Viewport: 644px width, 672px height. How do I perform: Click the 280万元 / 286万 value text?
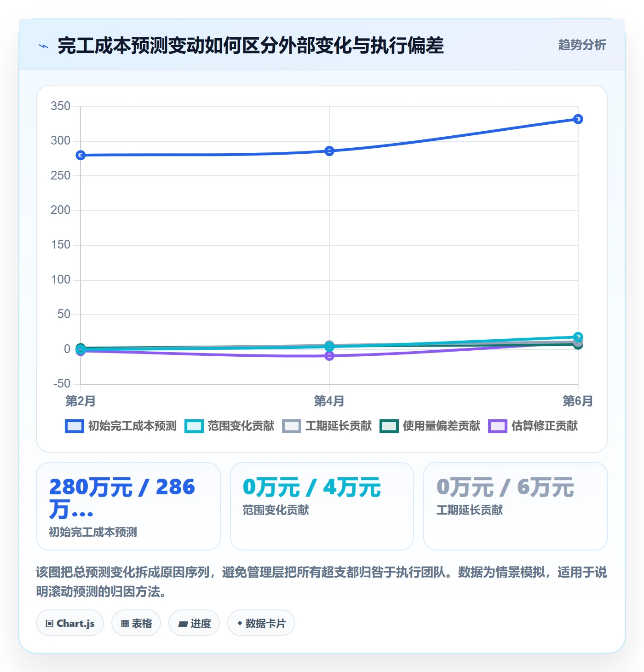point(122,498)
